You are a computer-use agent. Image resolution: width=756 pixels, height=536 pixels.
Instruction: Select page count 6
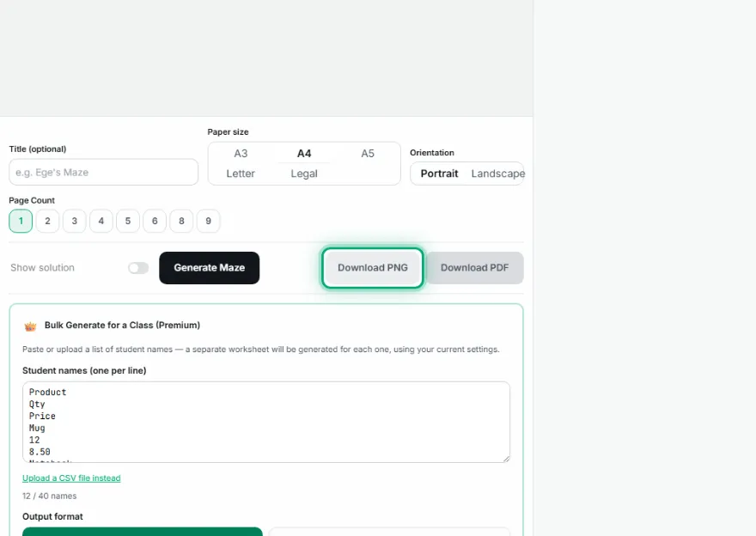click(155, 221)
